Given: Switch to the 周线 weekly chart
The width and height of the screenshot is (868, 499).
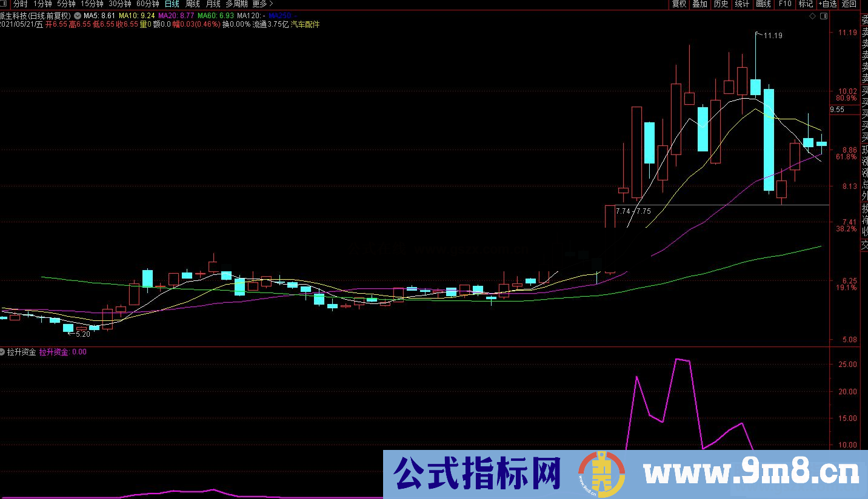Looking at the screenshot, I should [x=191, y=4].
